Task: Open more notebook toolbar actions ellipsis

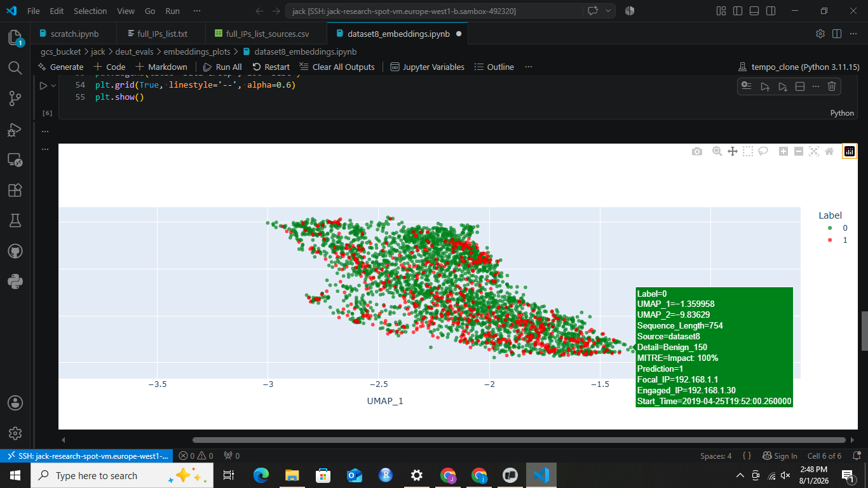Action: coord(529,67)
